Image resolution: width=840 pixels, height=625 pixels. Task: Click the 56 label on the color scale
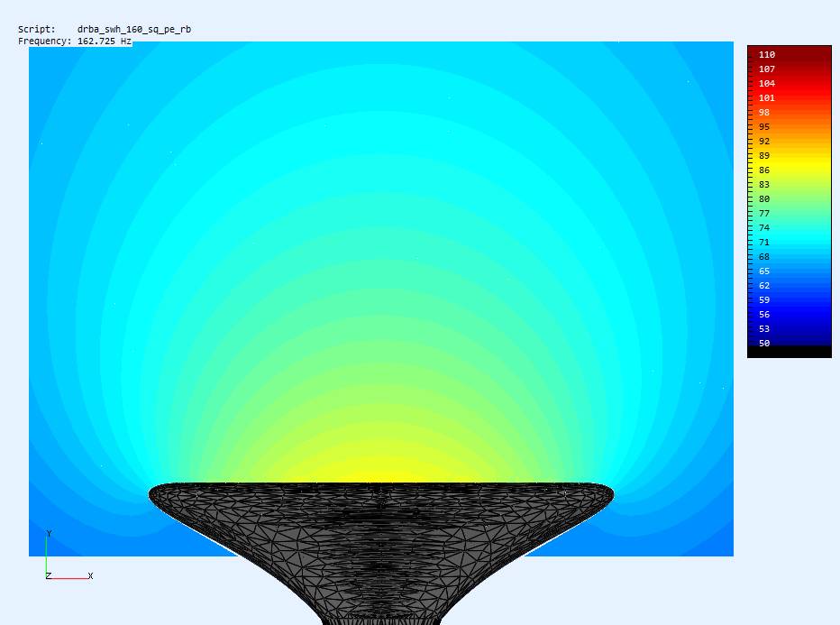[x=764, y=315]
